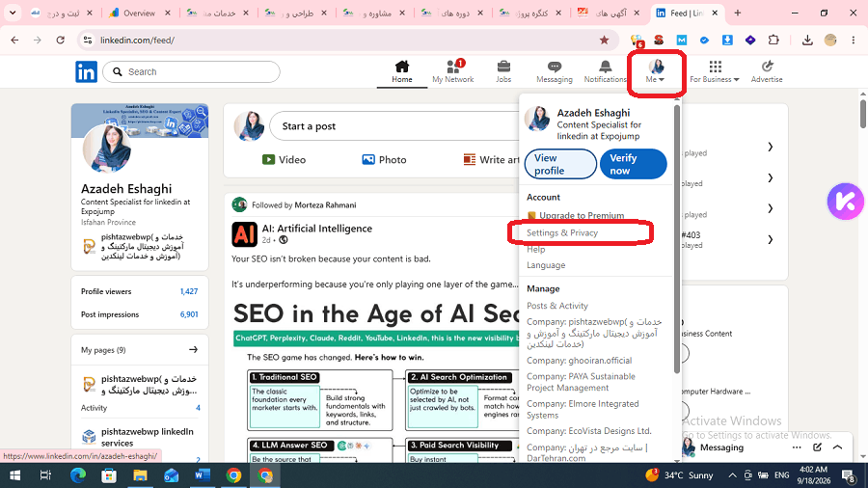Open Company: EcoVista Designs Ltd.
This screenshot has width=868, height=488.
pyautogui.click(x=589, y=430)
